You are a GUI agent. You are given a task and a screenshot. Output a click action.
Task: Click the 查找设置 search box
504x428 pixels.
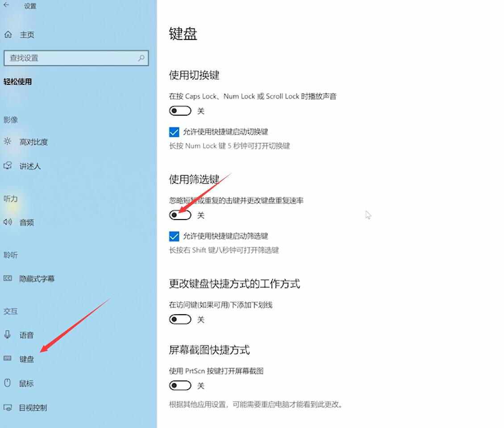[76, 58]
